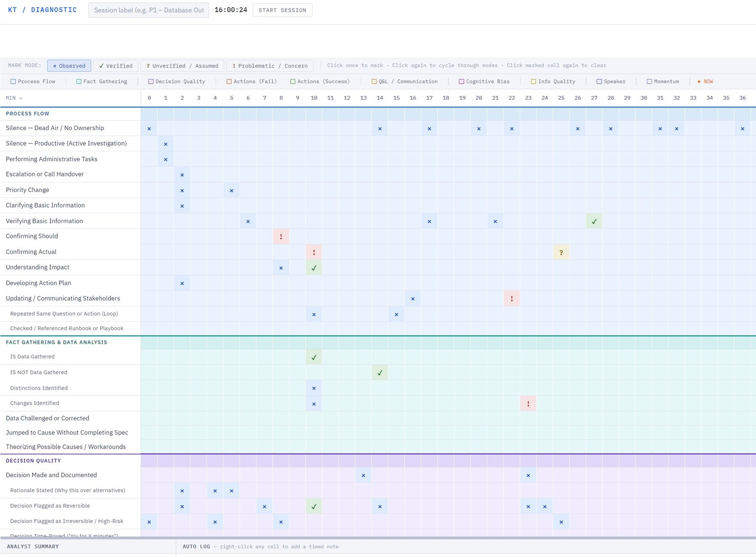
Task: Click minute 13 X in Decision Made and Documented
Action: click(363, 475)
